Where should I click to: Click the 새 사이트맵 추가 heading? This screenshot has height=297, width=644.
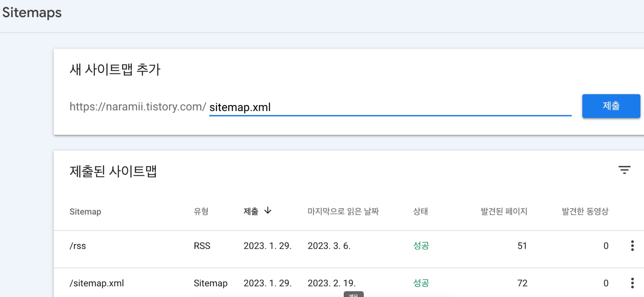coord(115,69)
